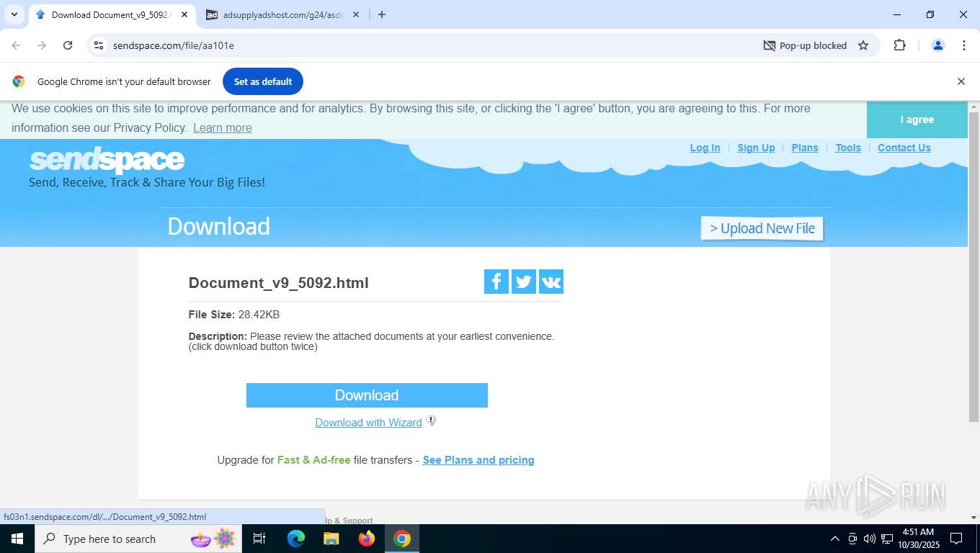This screenshot has width=980, height=553.
Task: Select the Download Document_v9_5092 tab
Action: coord(112,14)
